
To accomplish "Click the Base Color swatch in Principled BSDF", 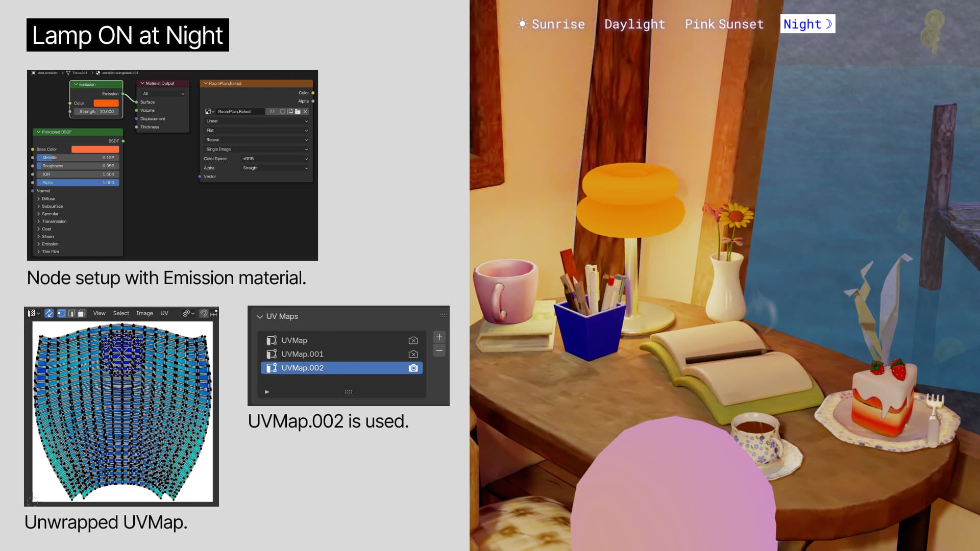I will [95, 149].
